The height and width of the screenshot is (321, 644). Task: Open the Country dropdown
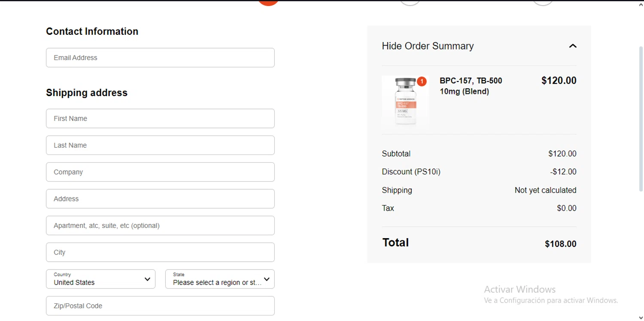(100, 279)
